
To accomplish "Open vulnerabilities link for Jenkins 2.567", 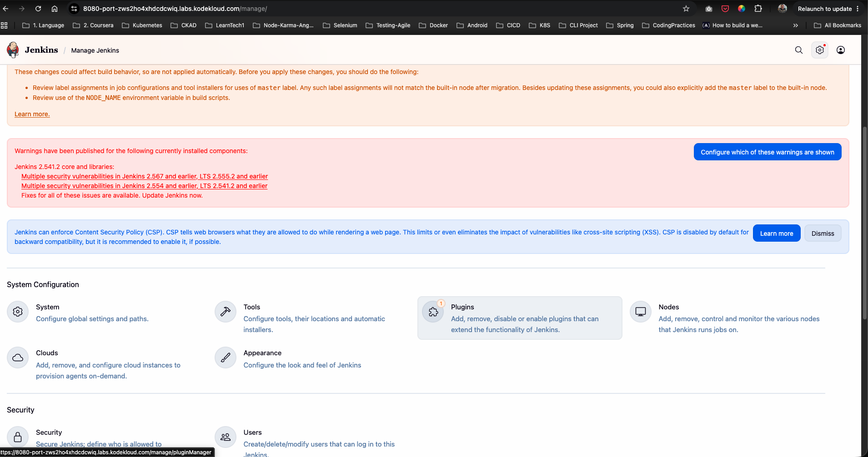I will click(145, 176).
